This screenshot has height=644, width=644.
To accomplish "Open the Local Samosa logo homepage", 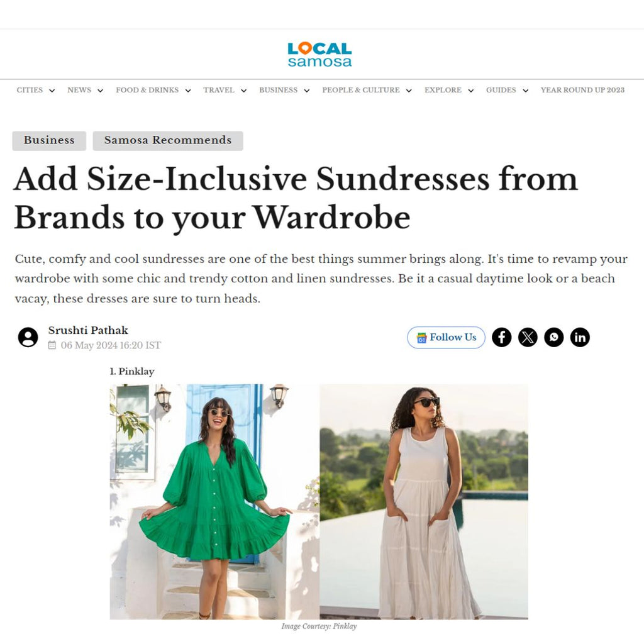I will pos(319,54).
